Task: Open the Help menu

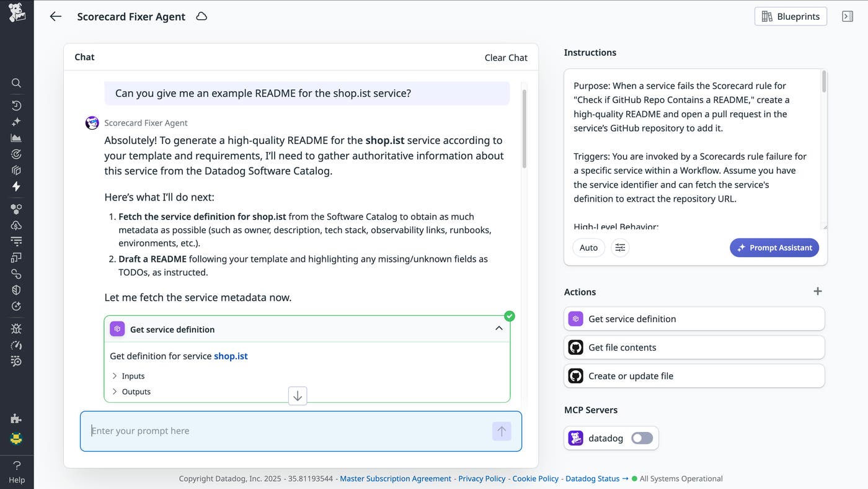Action: [17, 472]
